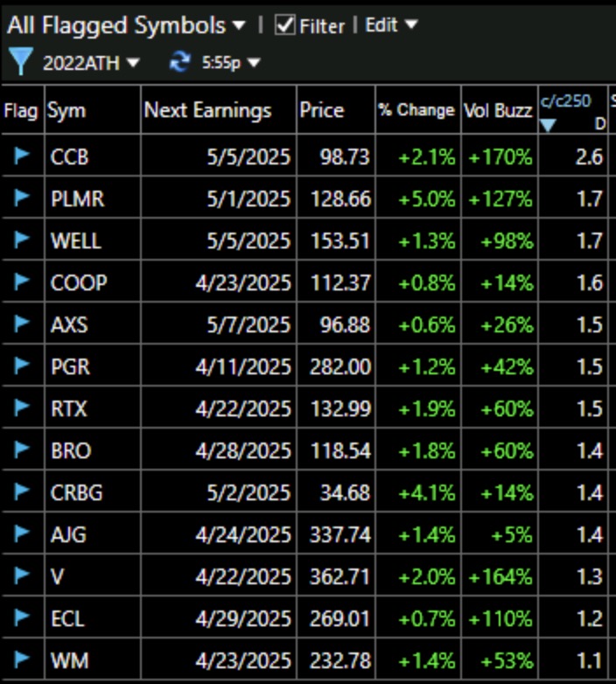This screenshot has width=616, height=684.
Task: Sort by the Flag column header
Action: 20,110
